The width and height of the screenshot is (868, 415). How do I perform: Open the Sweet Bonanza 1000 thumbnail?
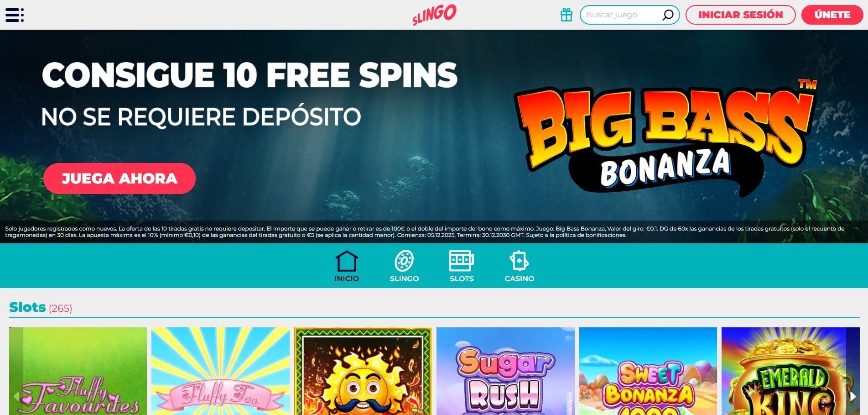[x=648, y=371]
